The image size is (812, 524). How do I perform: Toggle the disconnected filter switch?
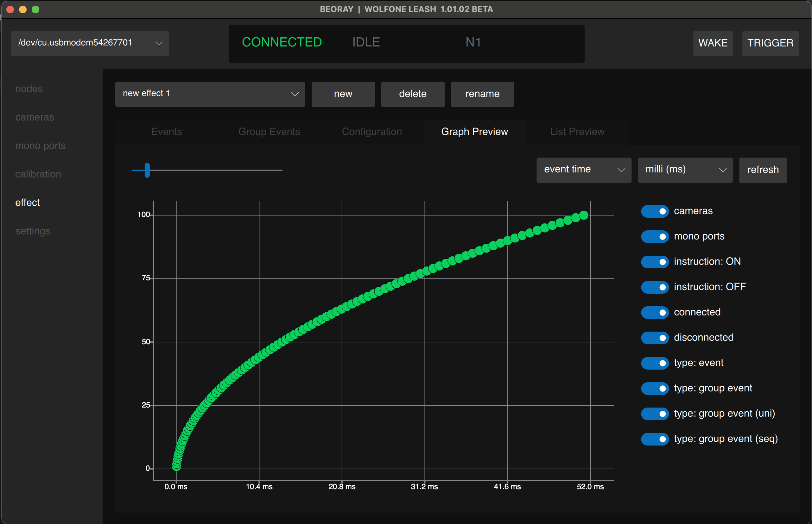[655, 338]
